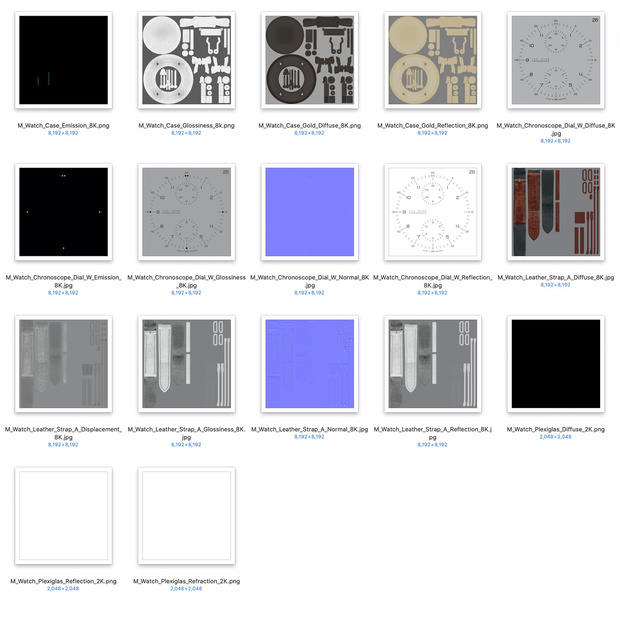The width and height of the screenshot is (620, 620).
Task: Select the Leather_Strap_A_Displacement thumbnail
Action: point(63,364)
